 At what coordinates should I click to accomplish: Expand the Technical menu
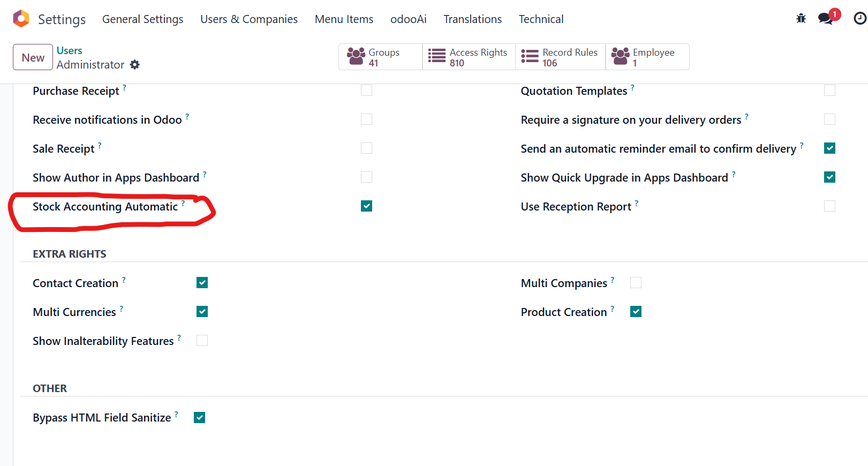(x=541, y=19)
